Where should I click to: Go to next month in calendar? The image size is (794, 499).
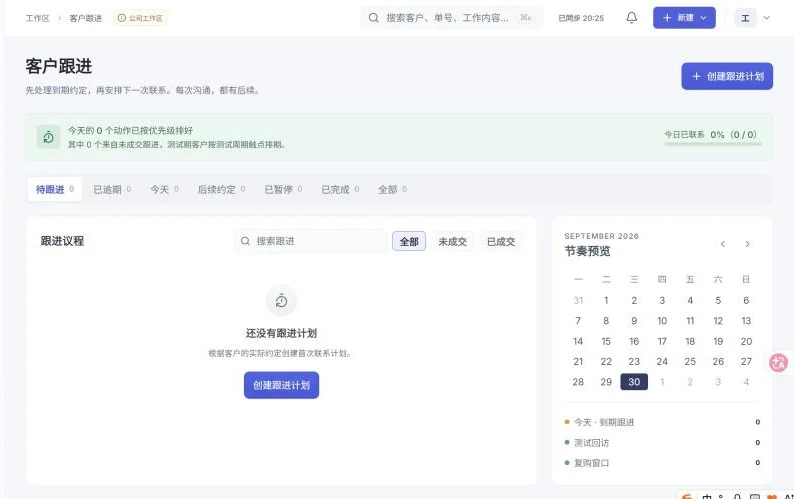coord(747,244)
